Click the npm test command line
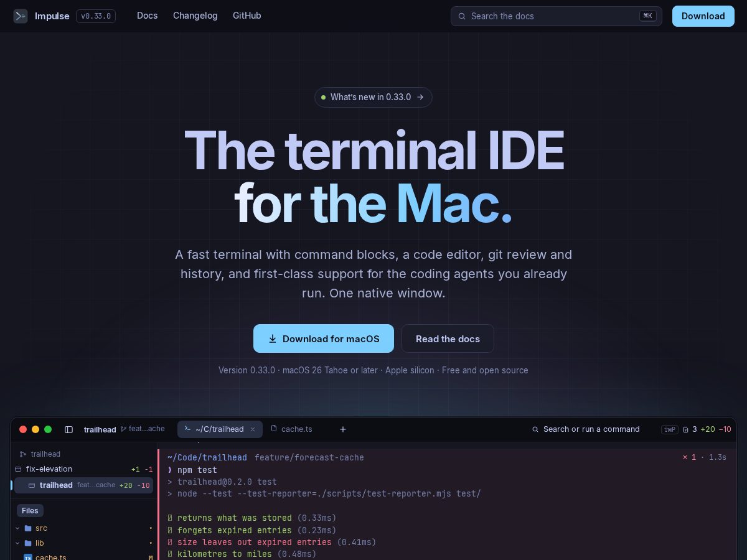 192,470
